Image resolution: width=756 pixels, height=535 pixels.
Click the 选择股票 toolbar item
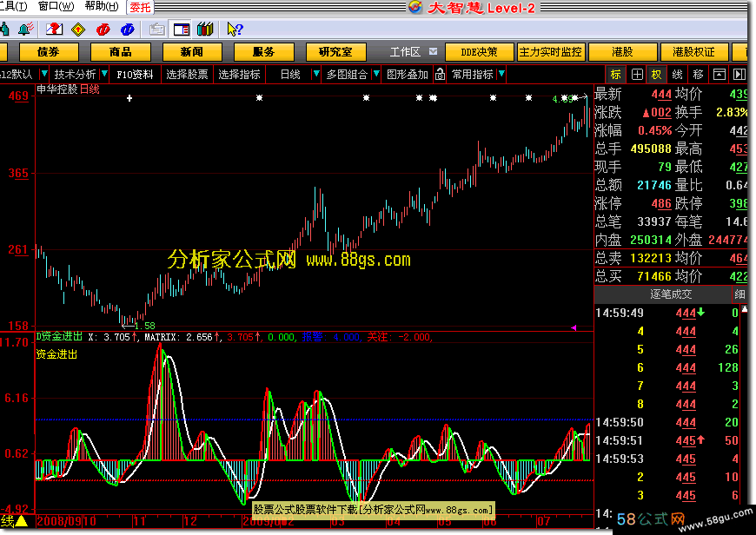187,74
